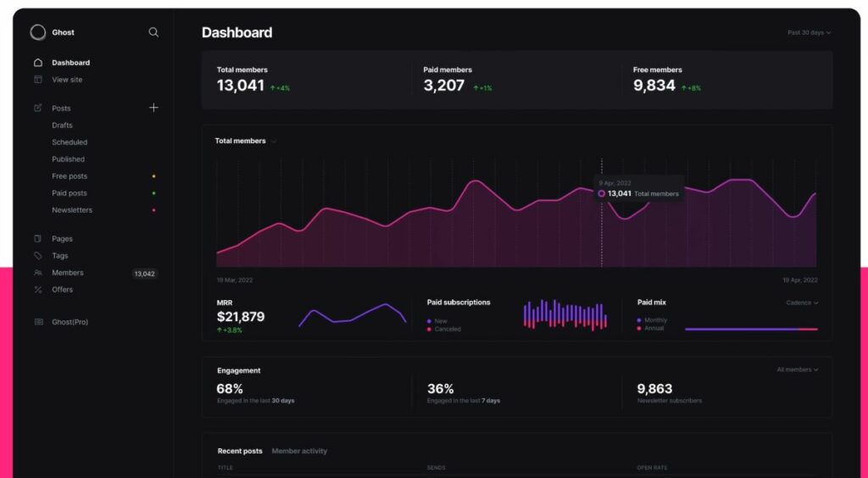The width and height of the screenshot is (868, 478).
Task: Click the Posts edit icon
Action: point(37,108)
